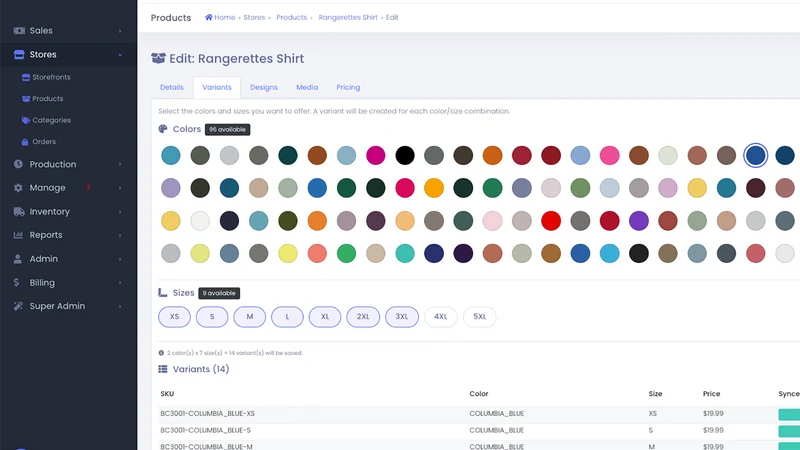Click the Production clock icon
Image resolution: width=800 pixels, height=450 pixels.
point(18,164)
